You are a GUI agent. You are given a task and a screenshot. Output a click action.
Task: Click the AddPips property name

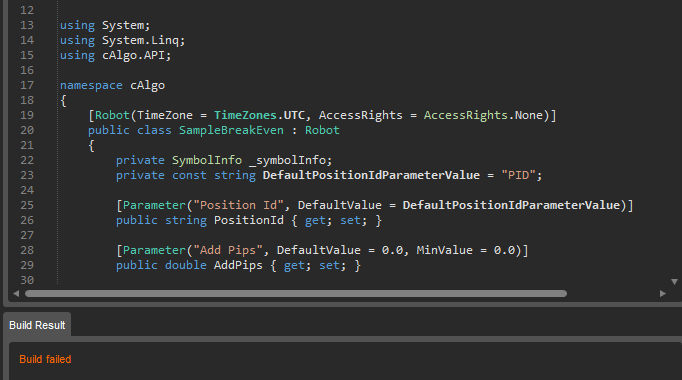coord(238,265)
